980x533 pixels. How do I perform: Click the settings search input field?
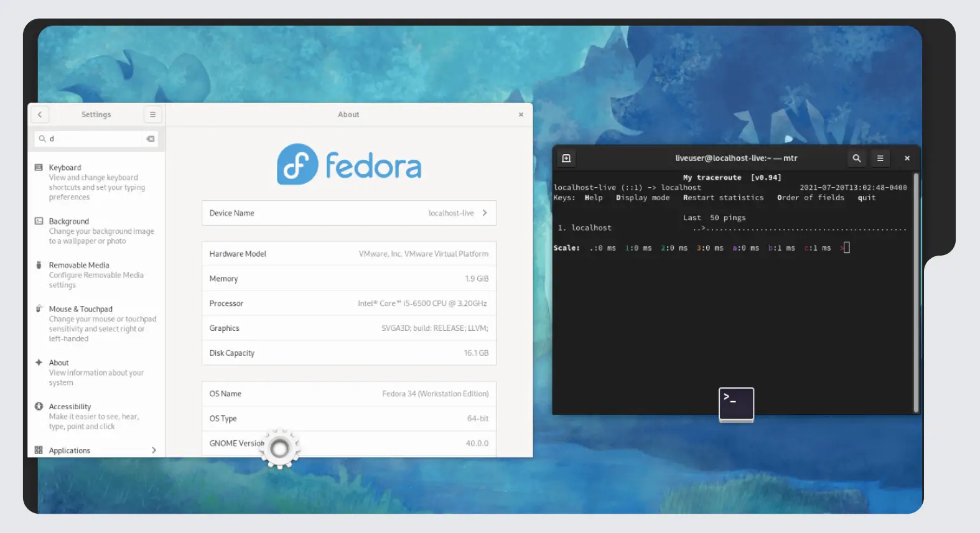[96, 139]
